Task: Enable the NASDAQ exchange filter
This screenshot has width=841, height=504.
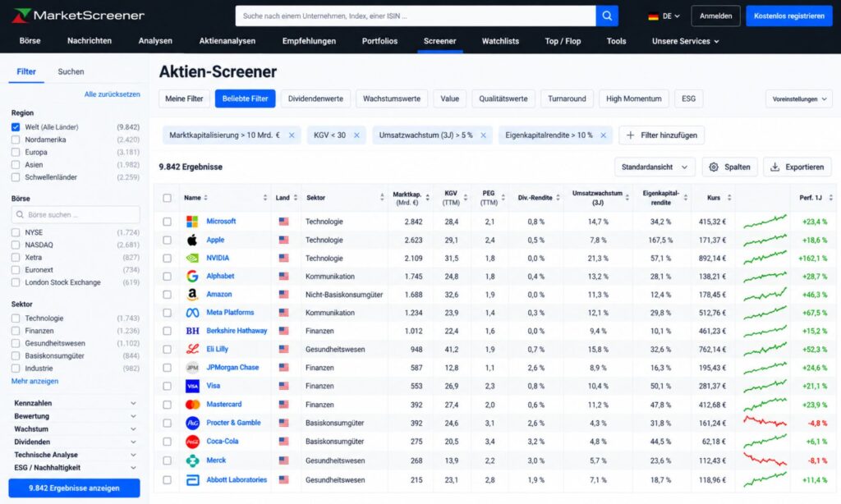Action: pos(16,245)
